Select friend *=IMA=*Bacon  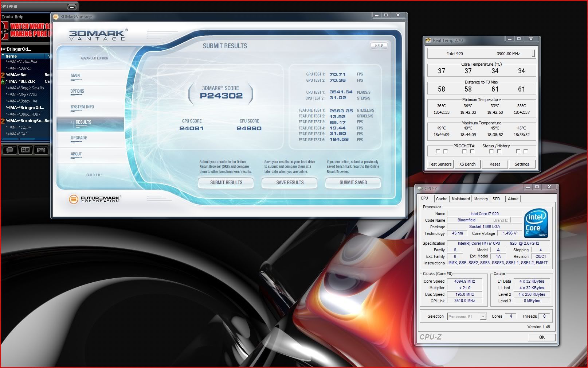tap(19, 69)
